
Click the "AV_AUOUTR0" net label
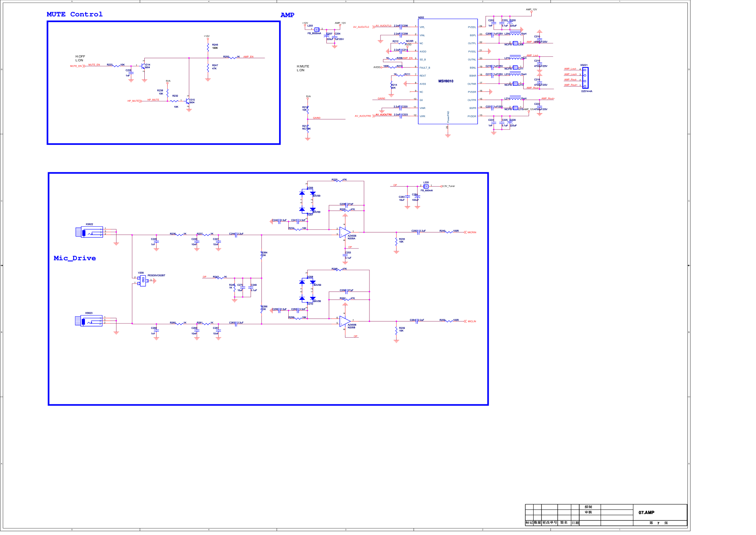(384, 115)
